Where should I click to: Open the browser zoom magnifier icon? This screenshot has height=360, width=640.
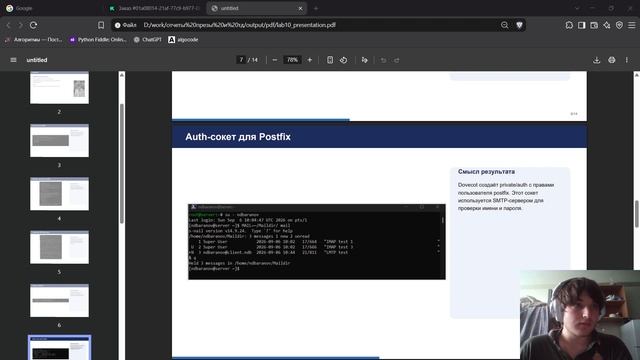pyautogui.click(x=504, y=25)
